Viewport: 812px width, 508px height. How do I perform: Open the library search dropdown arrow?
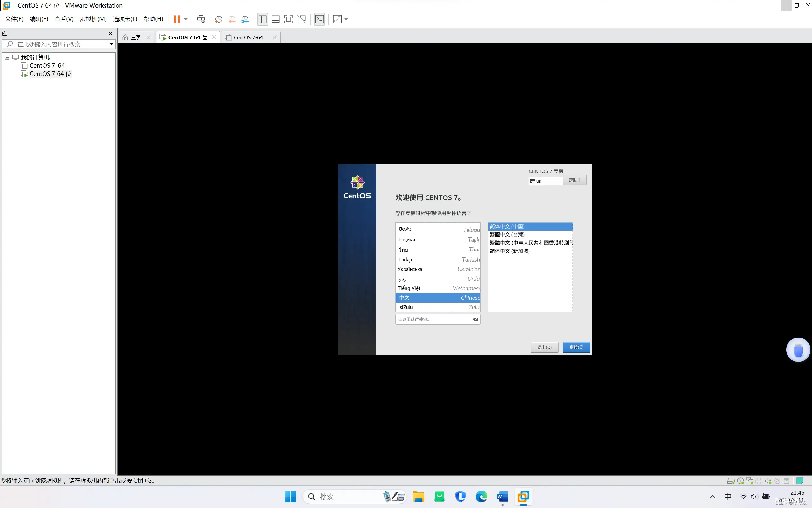(x=111, y=44)
